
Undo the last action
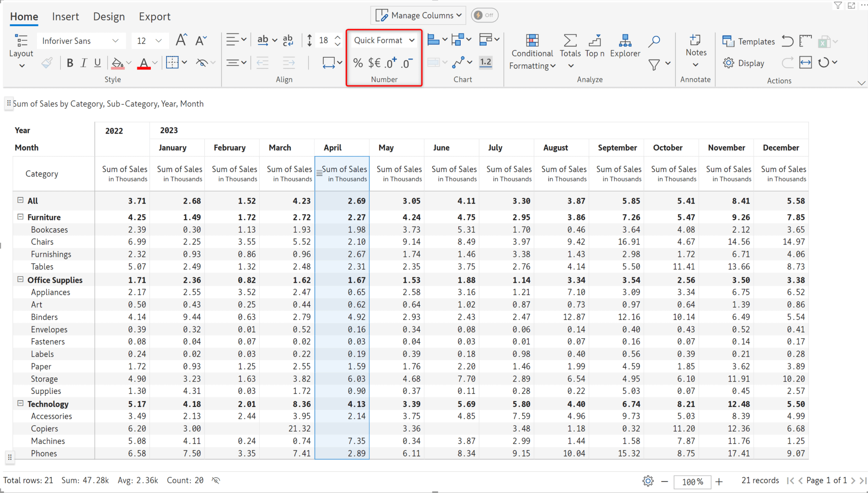coord(787,41)
